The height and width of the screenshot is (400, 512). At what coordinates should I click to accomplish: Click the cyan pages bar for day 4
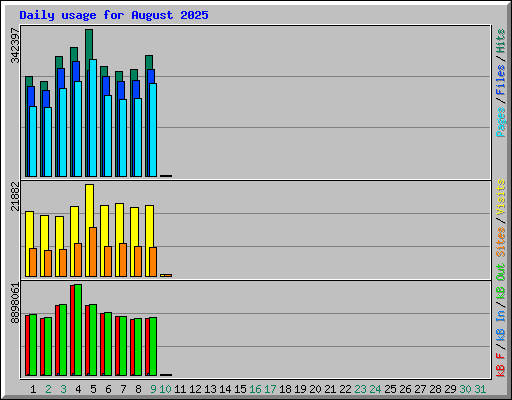(78, 129)
